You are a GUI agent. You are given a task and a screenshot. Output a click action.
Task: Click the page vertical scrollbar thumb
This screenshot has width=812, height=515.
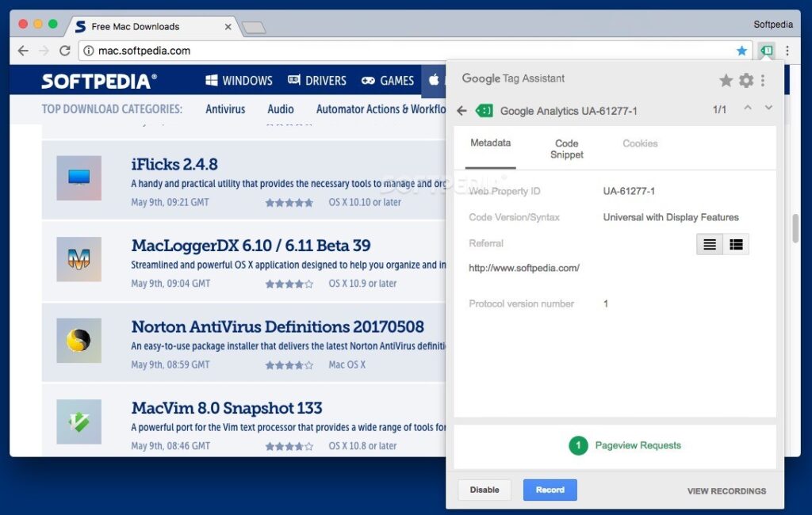point(795,227)
